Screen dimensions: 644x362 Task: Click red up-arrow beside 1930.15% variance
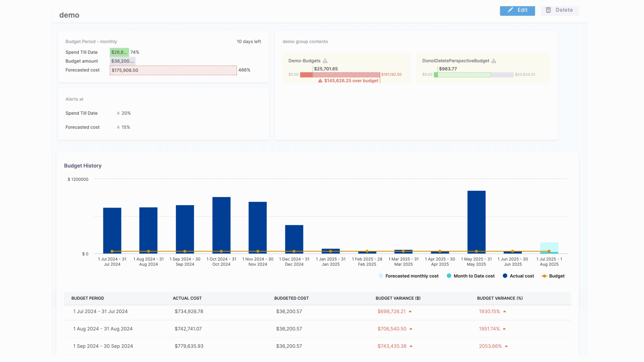pyautogui.click(x=504, y=311)
